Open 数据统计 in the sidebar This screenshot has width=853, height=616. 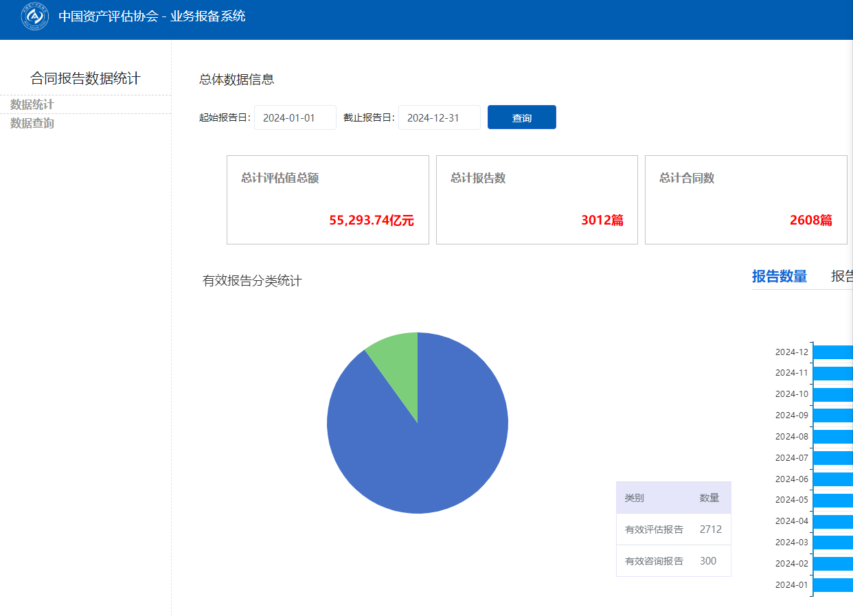32,104
